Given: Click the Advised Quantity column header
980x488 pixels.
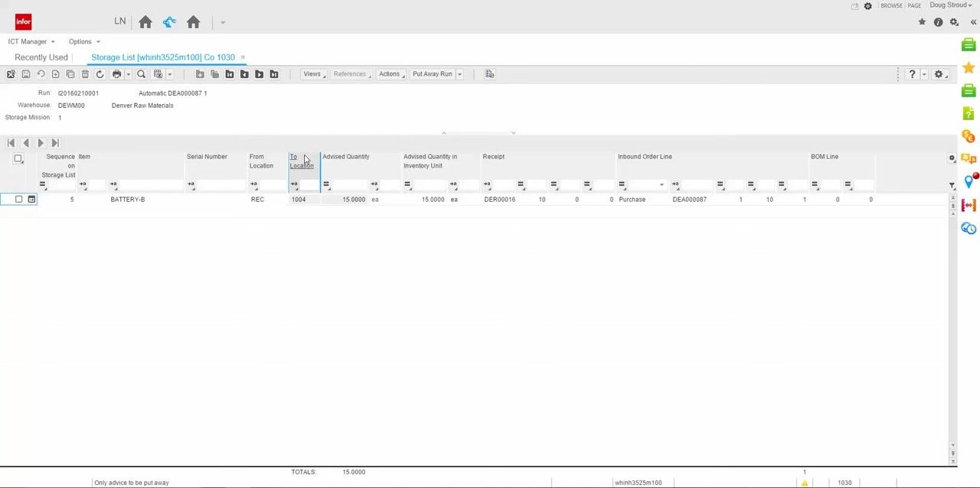Looking at the screenshot, I should pyautogui.click(x=346, y=157).
